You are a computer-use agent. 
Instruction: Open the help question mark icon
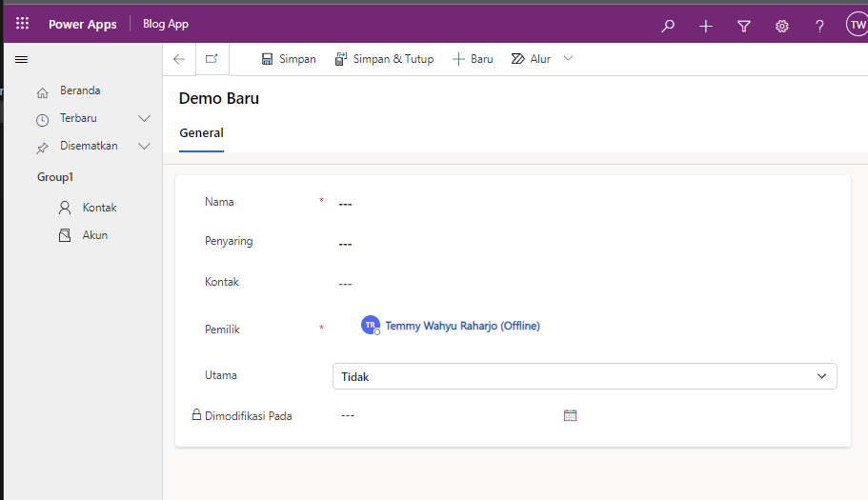click(x=819, y=26)
